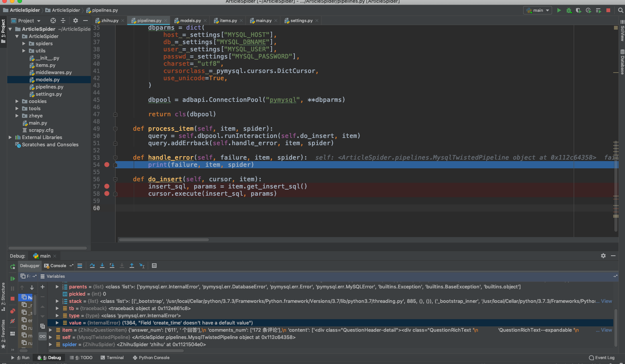Click the Rerun 'main' debug icon
This screenshot has width=625, height=364.
pos(13,266)
